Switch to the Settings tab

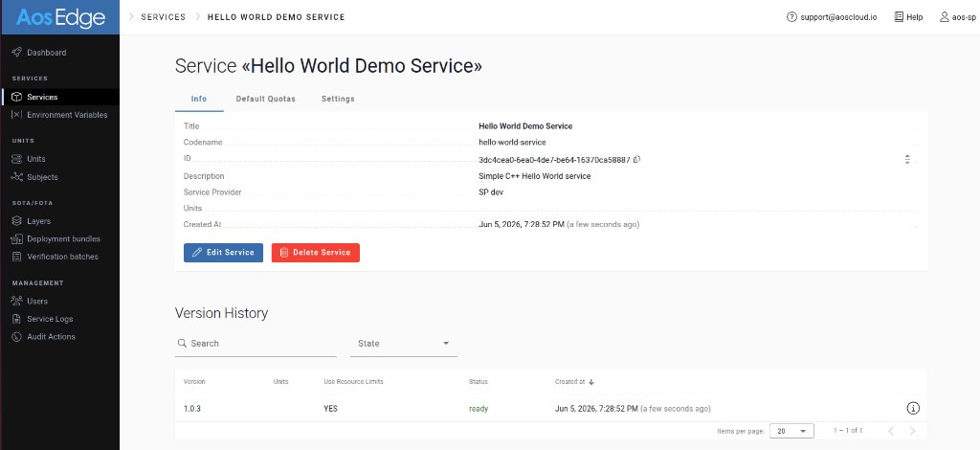[338, 99]
